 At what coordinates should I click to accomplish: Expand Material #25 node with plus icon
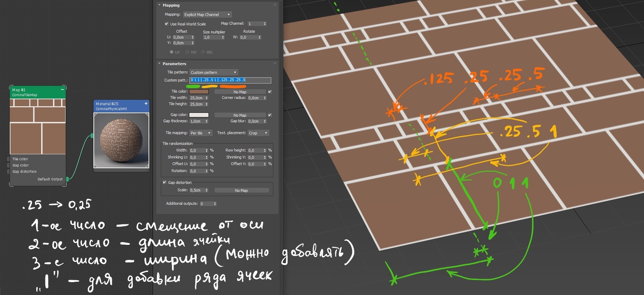[x=146, y=104]
